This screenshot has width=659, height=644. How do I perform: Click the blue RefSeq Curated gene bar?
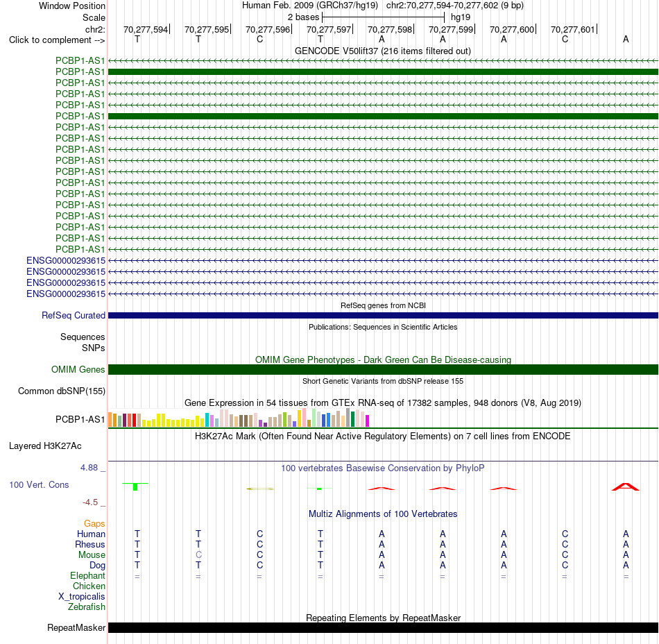click(383, 315)
